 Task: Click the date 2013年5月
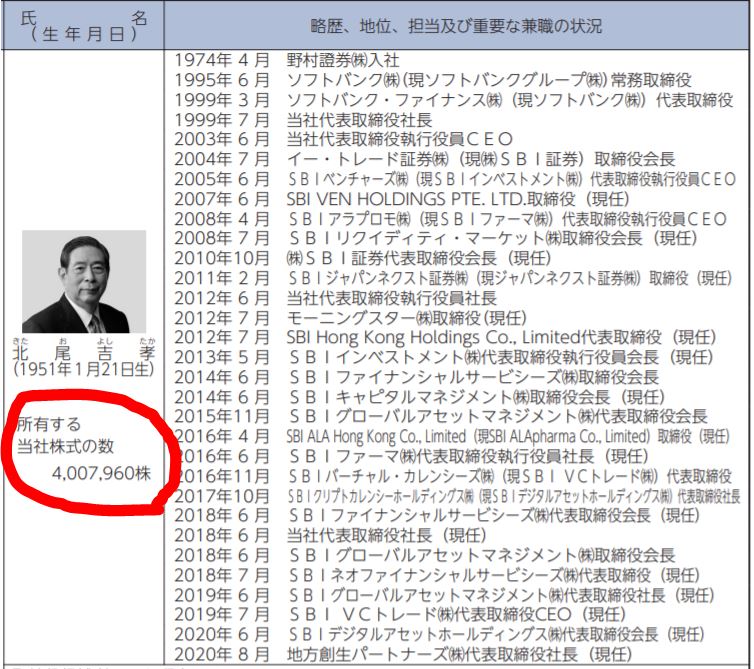pos(222,357)
